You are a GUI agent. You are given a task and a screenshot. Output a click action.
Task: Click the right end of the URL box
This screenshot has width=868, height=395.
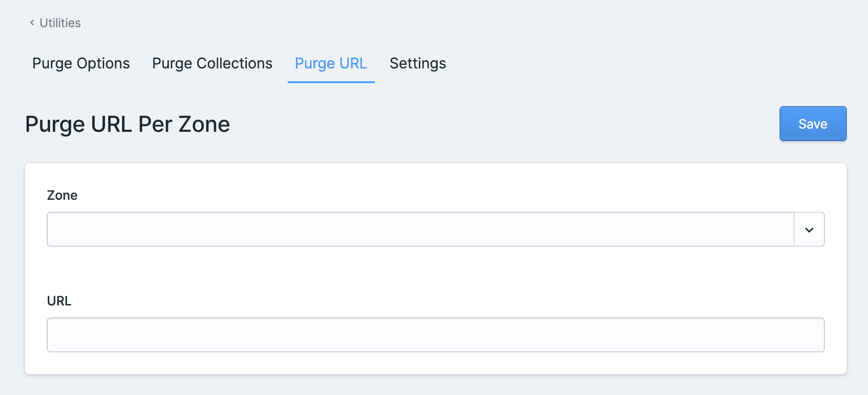[x=814, y=335]
